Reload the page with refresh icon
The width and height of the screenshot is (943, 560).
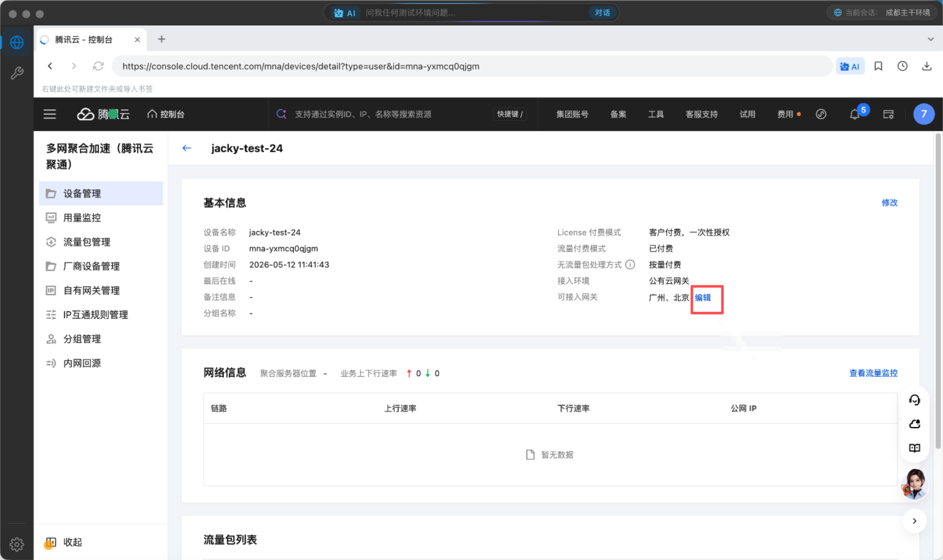pos(98,66)
